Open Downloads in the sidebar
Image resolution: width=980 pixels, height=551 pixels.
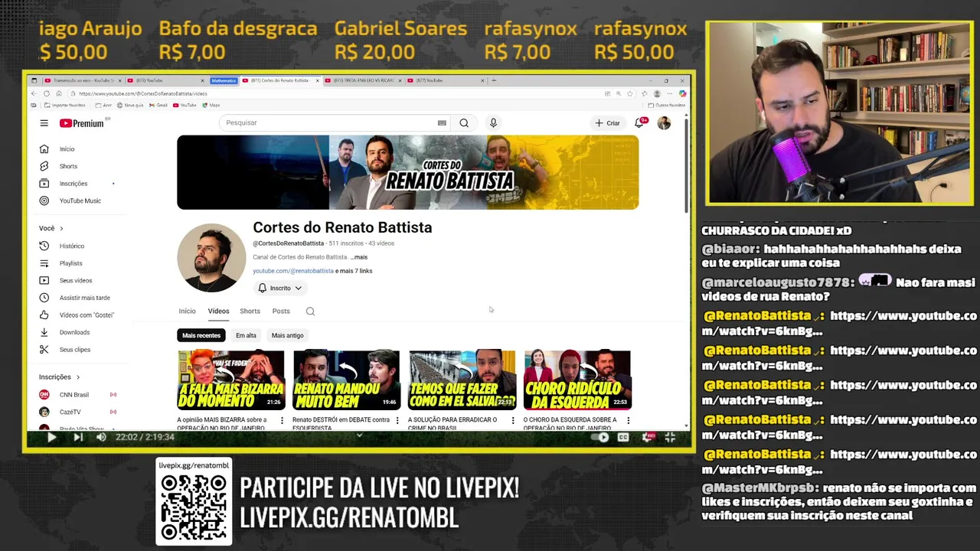coord(77,332)
